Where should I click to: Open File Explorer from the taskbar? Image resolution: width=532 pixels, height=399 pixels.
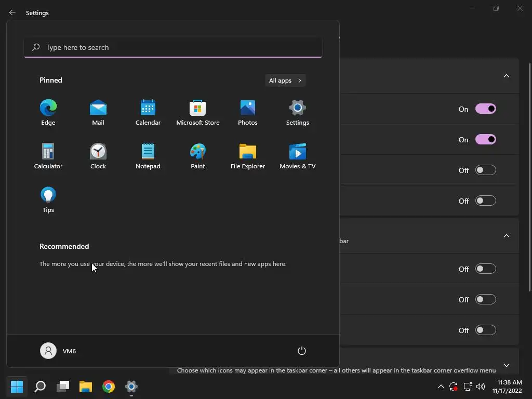pos(86,387)
